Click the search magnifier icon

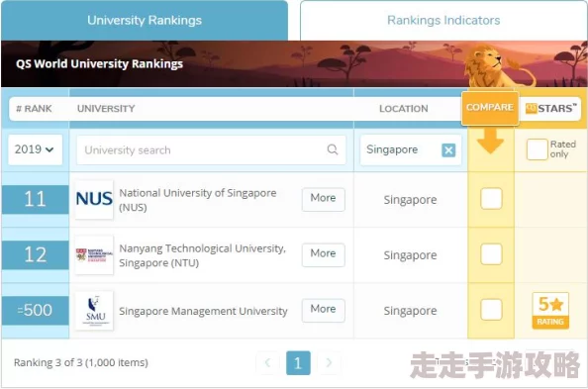[x=333, y=149]
